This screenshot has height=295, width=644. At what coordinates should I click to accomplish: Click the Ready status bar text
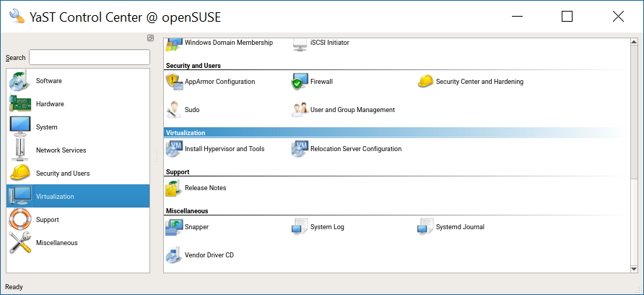pyautogui.click(x=14, y=287)
